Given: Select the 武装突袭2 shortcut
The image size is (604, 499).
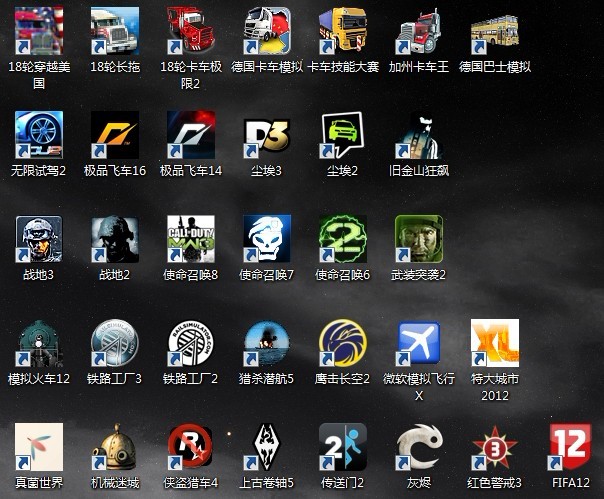Looking at the screenshot, I should pyautogui.click(x=419, y=238).
